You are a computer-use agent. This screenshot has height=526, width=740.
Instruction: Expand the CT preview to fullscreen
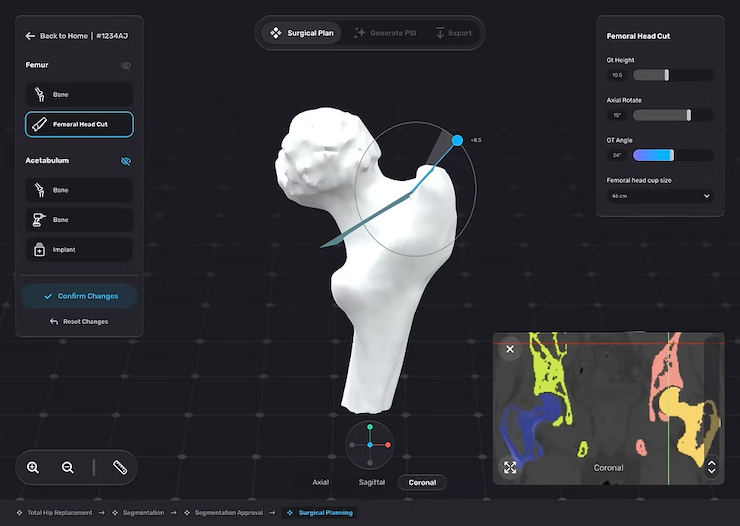coord(510,468)
